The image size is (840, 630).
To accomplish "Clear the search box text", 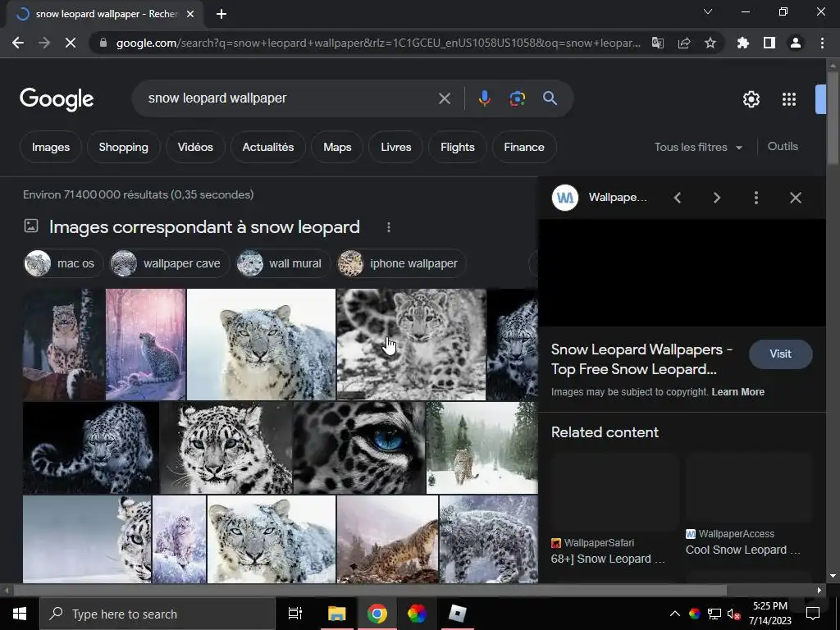I will tap(445, 98).
